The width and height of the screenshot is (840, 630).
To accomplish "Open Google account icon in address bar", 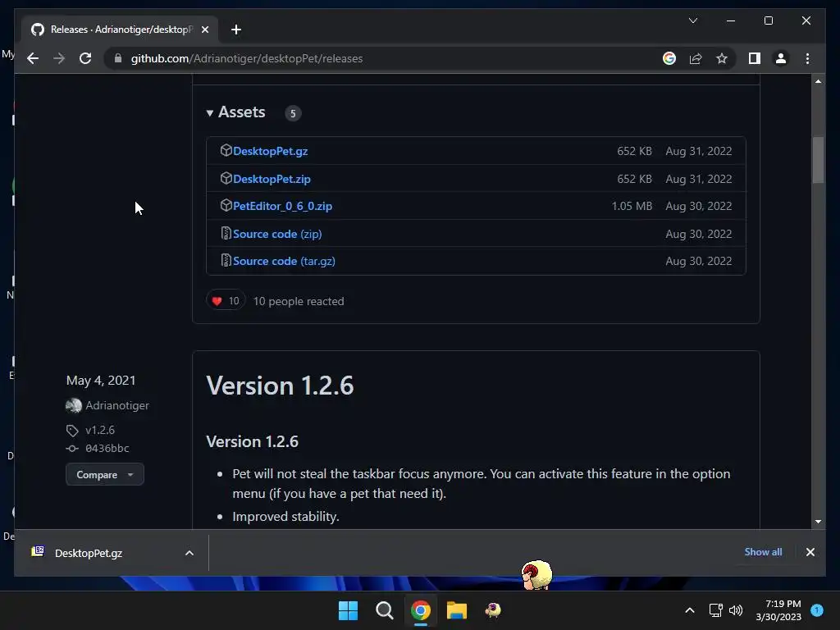I will [669, 58].
